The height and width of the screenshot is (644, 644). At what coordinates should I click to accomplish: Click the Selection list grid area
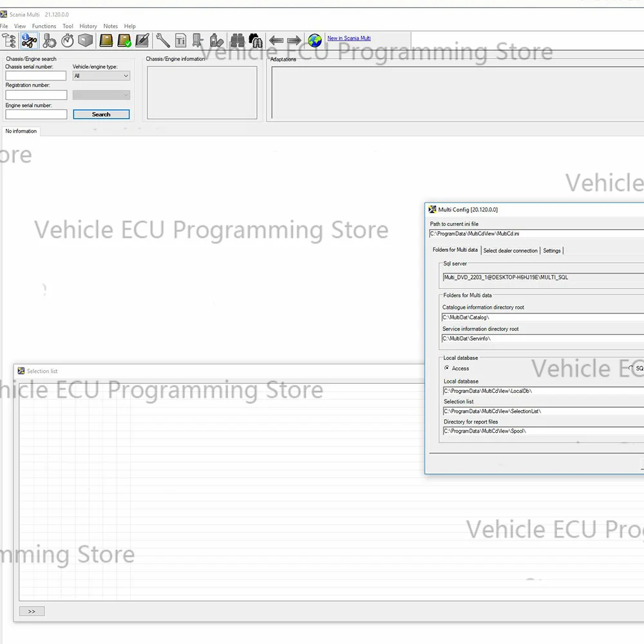pyautogui.click(x=222, y=491)
